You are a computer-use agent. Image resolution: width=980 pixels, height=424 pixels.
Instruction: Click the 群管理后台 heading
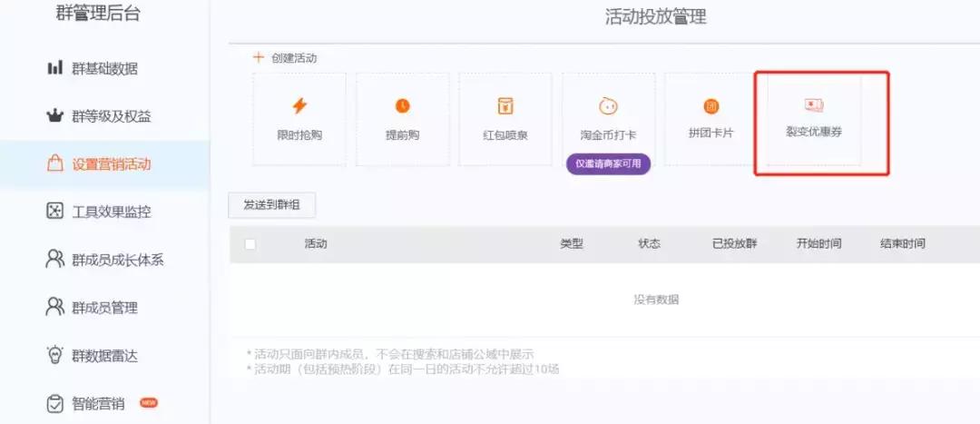pyautogui.click(x=98, y=13)
